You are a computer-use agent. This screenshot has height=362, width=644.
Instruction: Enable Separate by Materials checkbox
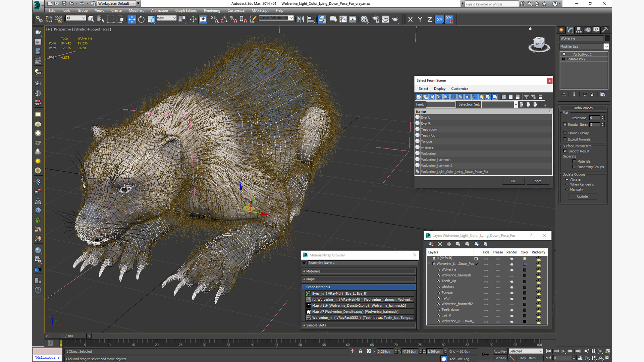(x=574, y=162)
